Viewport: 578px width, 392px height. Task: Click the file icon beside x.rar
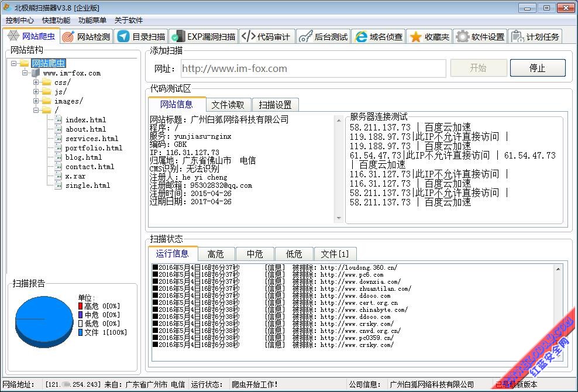pos(59,176)
